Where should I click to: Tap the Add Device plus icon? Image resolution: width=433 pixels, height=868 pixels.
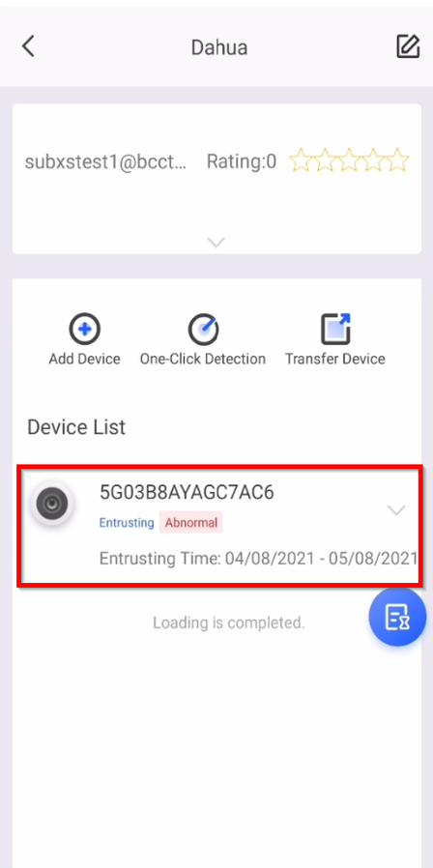coord(84,329)
